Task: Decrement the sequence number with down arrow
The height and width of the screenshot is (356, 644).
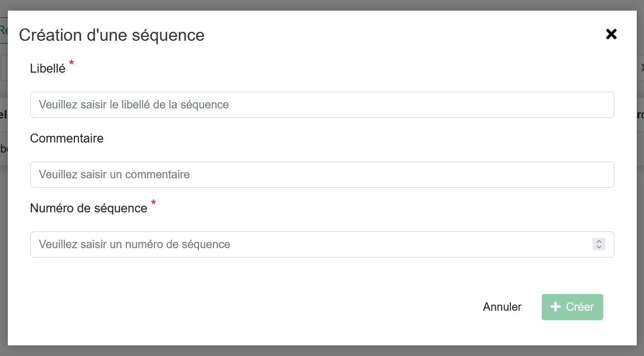Action: [599, 247]
